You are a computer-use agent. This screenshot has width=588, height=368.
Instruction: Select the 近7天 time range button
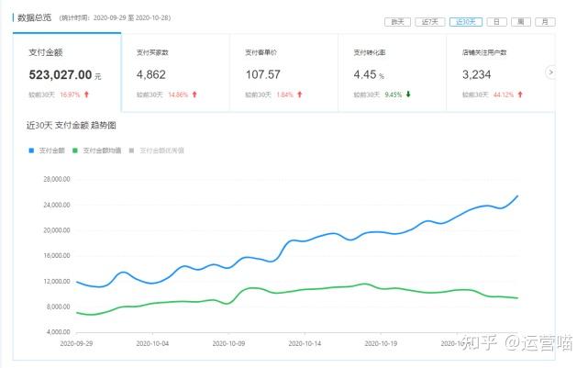pyautogui.click(x=429, y=22)
